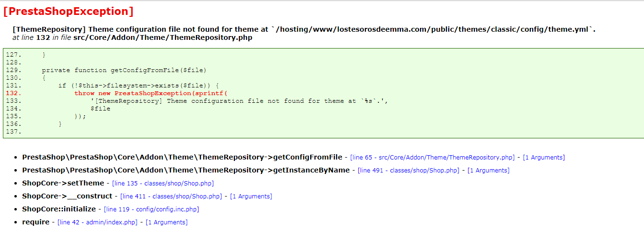The image size is (644, 246).
Task: Click highlighted code line 132 throw statement
Action: pyautogui.click(x=151, y=93)
